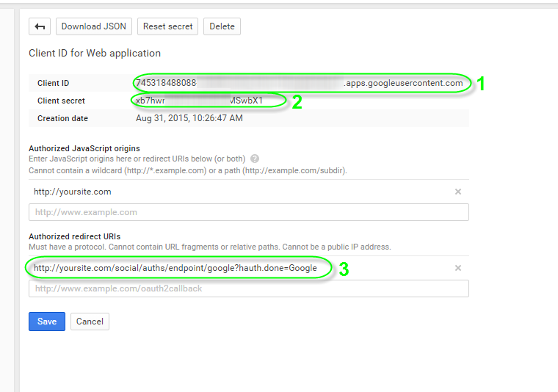Cancel the changes
This screenshot has height=392, width=558.
click(x=90, y=322)
